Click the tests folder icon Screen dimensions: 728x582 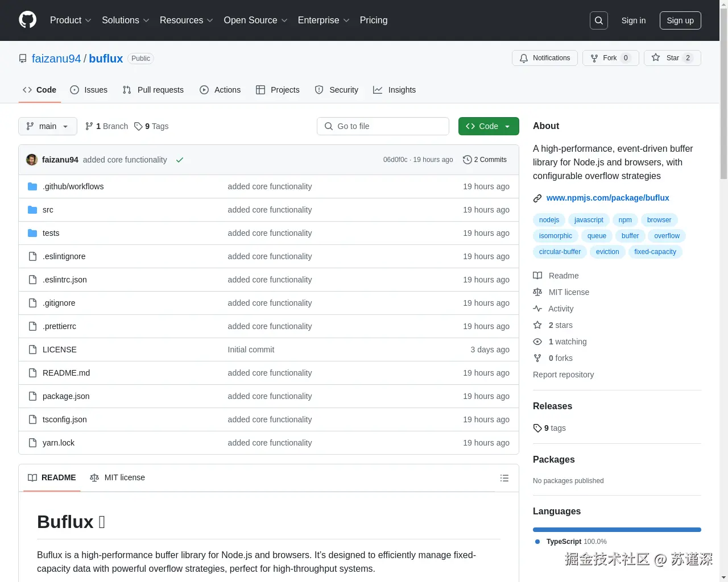tap(32, 232)
